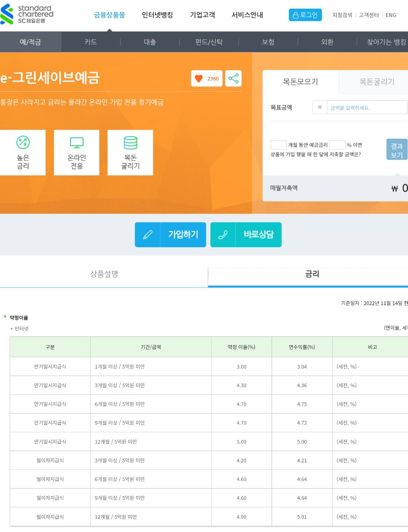Select 펀드/신탁 submenu item
Screen dimensions: 408x532
209,42
